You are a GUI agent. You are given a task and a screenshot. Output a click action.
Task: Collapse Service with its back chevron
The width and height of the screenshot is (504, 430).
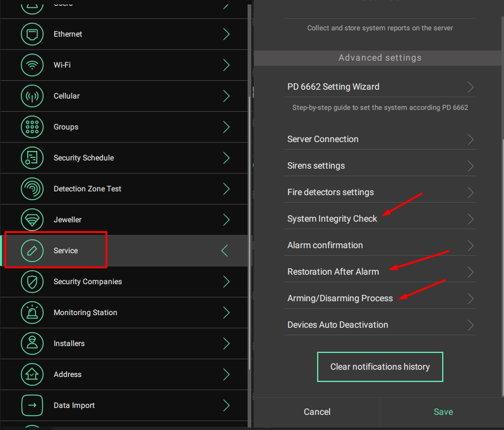(x=225, y=251)
